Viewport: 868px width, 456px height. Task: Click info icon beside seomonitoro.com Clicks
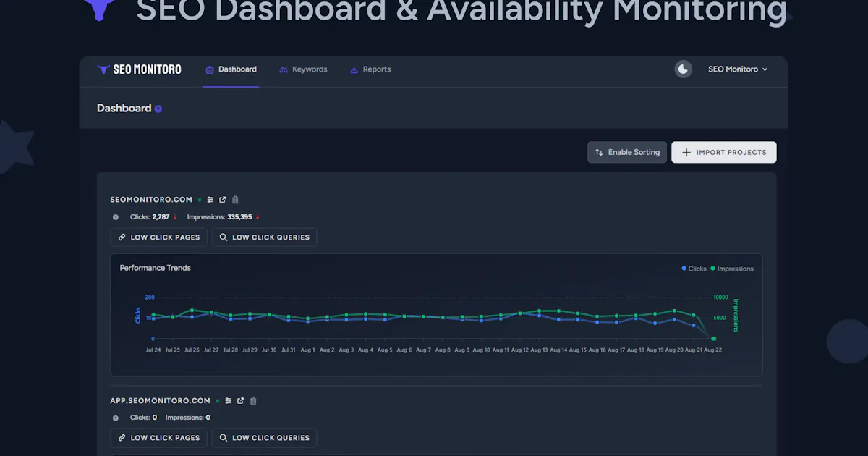point(115,217)
